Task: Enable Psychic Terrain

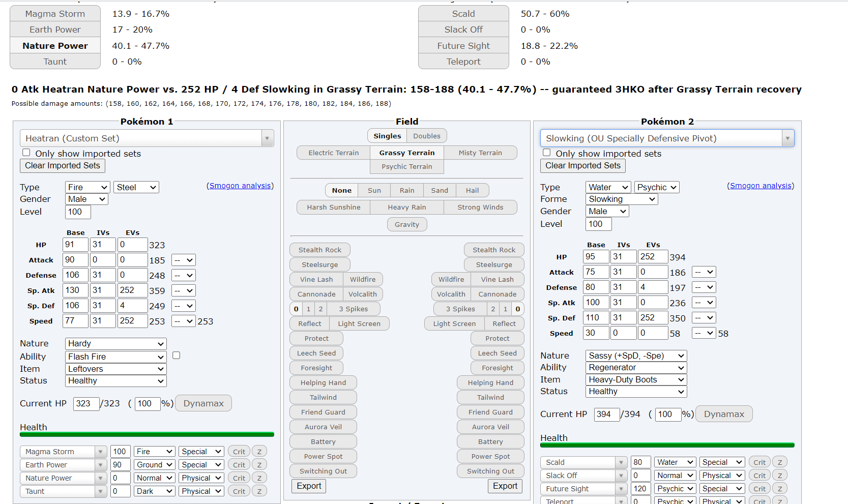Action: (407, 166)
